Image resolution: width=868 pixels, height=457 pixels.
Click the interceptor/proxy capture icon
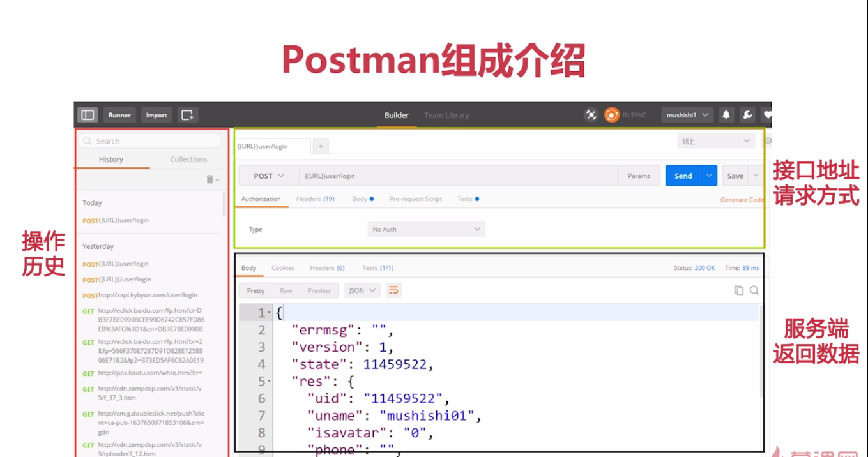(591, 115)
